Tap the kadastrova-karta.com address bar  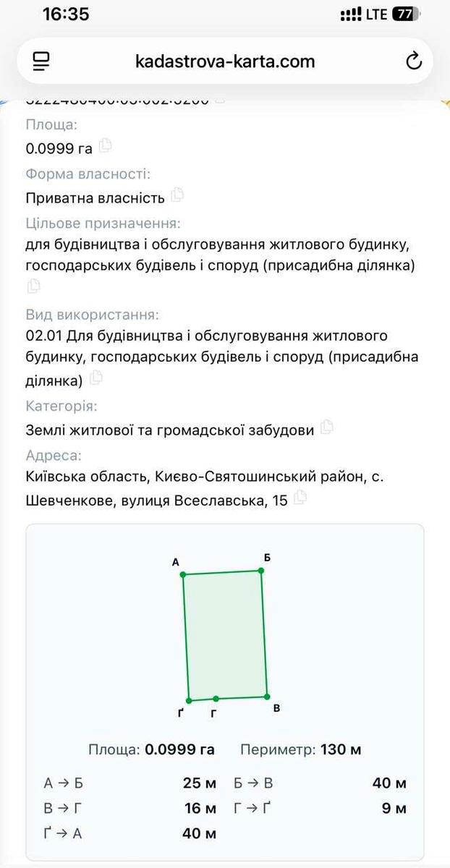[225, 61]
